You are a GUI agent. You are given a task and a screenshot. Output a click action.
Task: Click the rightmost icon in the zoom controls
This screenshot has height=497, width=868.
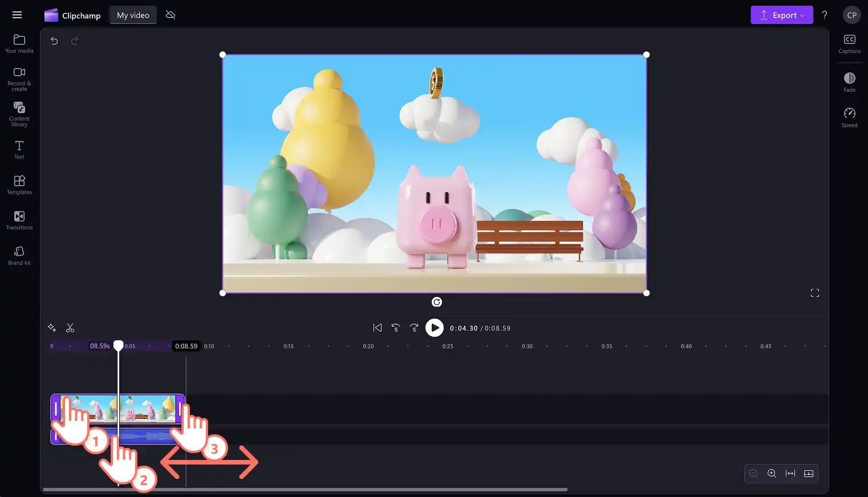809,474
